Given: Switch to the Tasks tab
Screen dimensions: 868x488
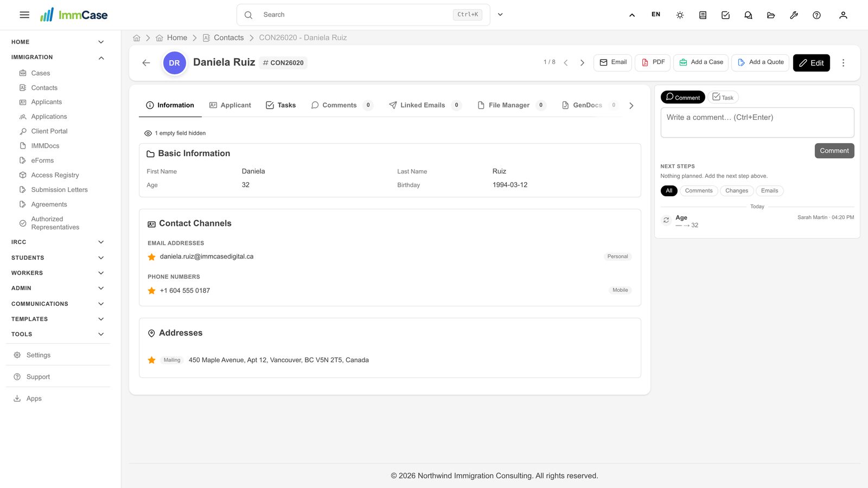Looking at the screenshot, I should pyautogui.click(x=280, y=105).
